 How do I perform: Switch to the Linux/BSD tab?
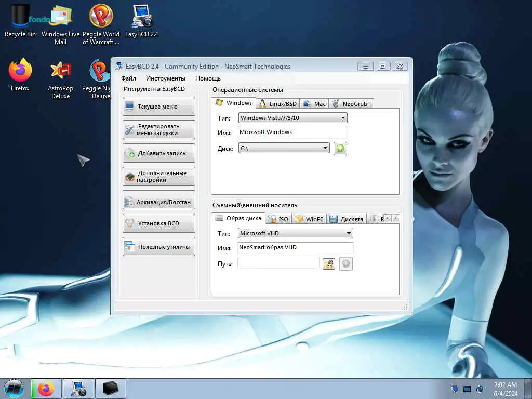[x=278, y=104]
